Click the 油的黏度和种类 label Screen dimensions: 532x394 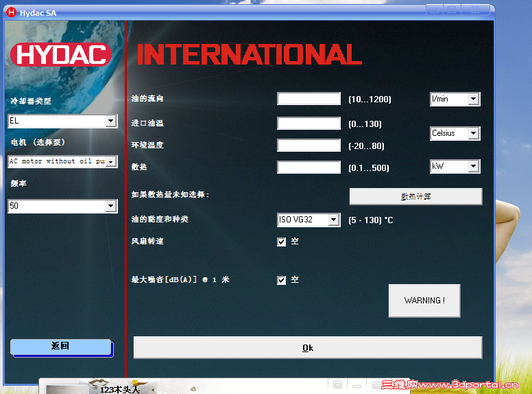[160, 219]
